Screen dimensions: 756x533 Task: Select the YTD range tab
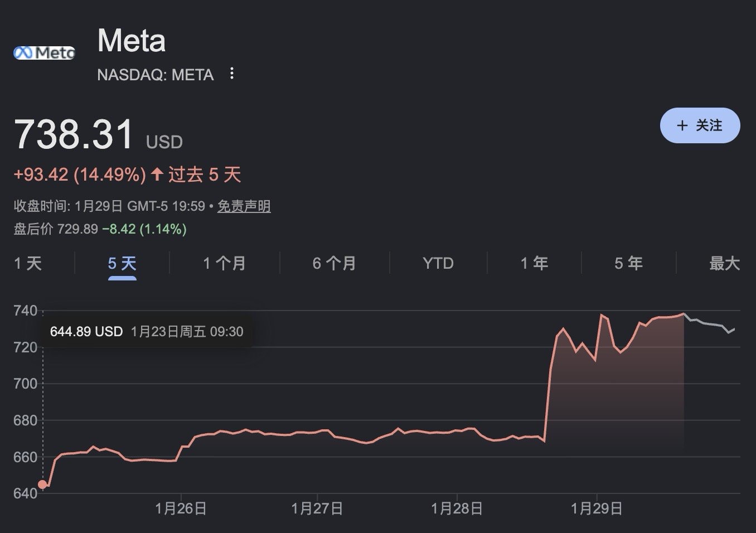[x=438, y=263]
